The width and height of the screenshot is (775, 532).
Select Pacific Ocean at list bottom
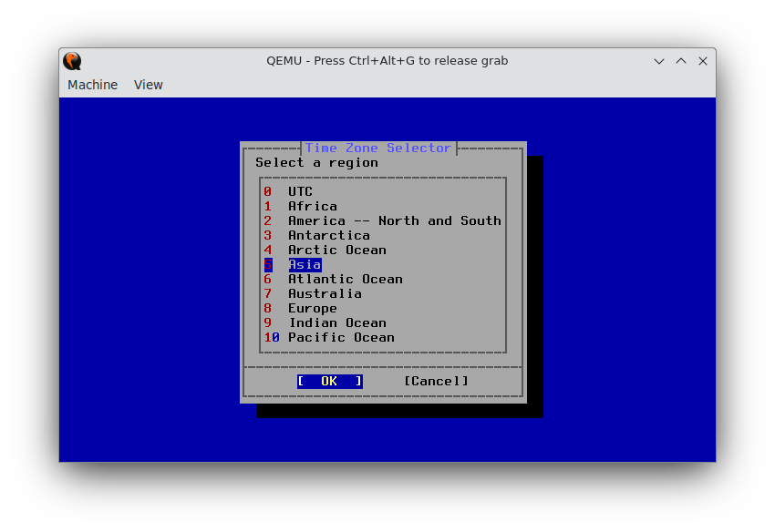(x=341, y=337)
